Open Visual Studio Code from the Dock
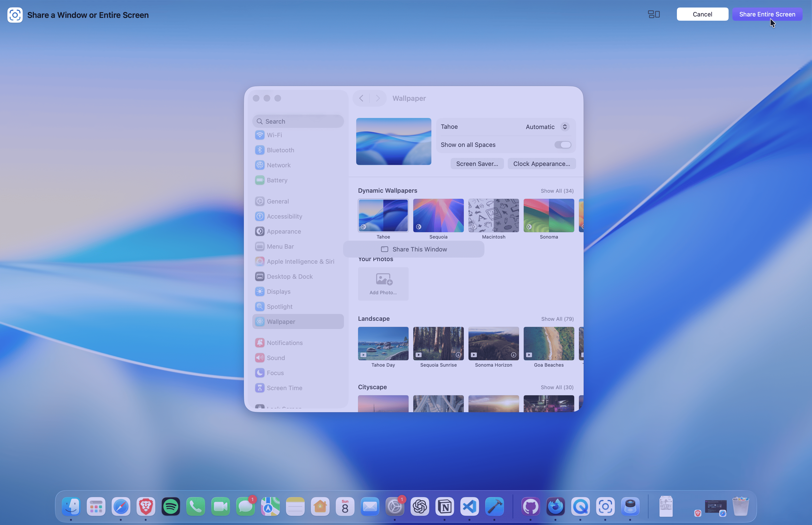This screenshot has height=525, width=812. point(469,507)
